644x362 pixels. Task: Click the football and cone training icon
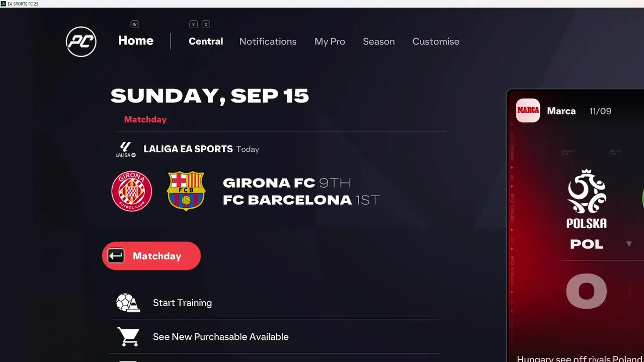point(128,303)
